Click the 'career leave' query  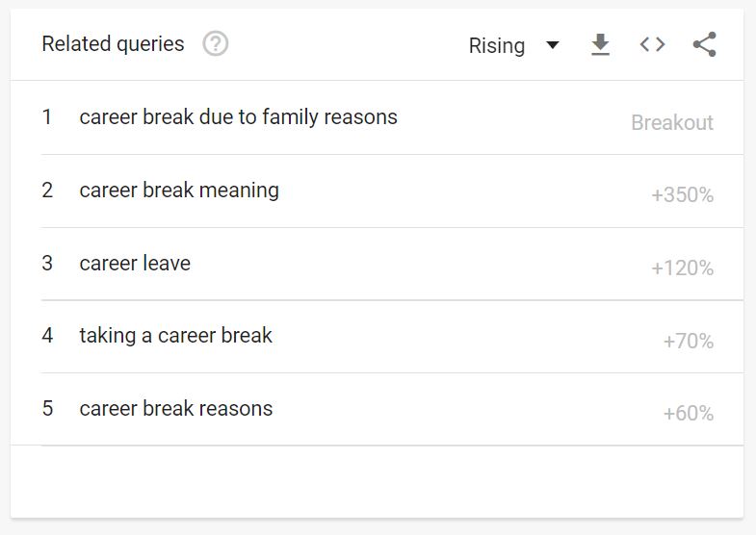[x=135, y=264]
